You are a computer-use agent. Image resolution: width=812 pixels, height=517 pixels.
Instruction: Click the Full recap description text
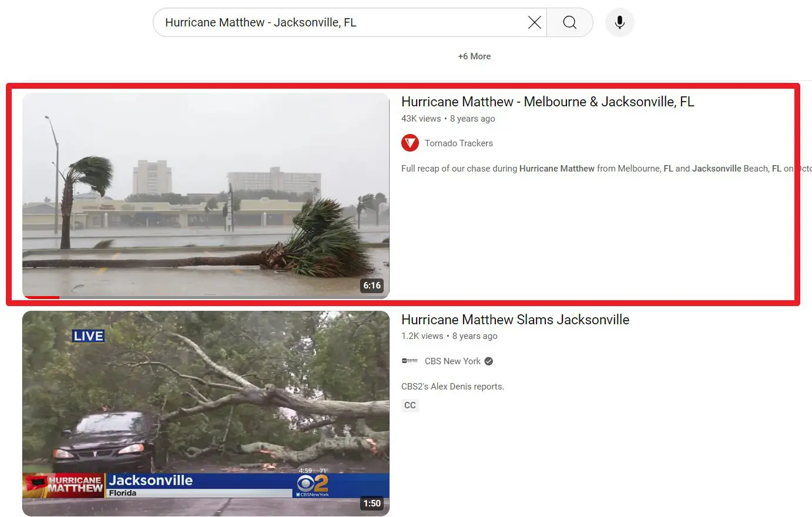coord(599,169)
